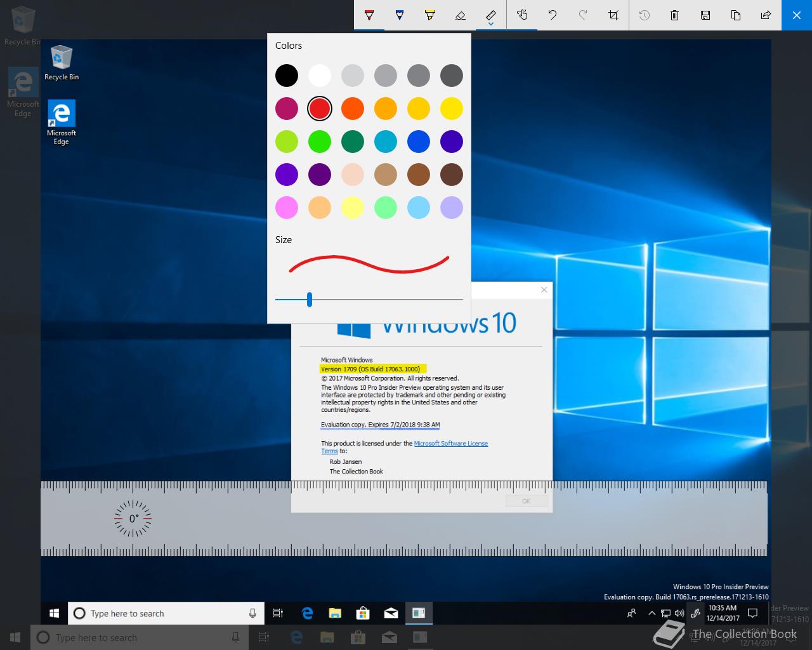Click the 0° angle dial on the ruler
Image resolution: width=812 pixels, height=650 pixels.
133,519
